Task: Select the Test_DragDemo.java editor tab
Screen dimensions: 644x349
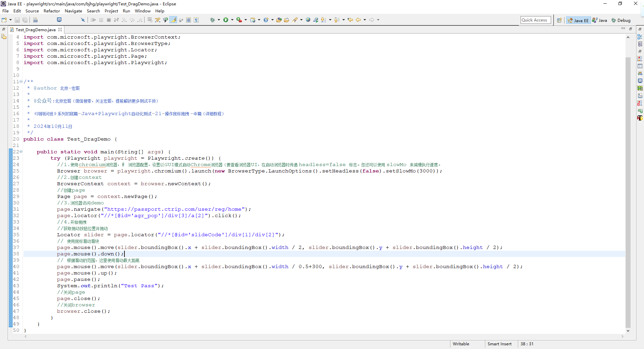Action: coord(35,30)
